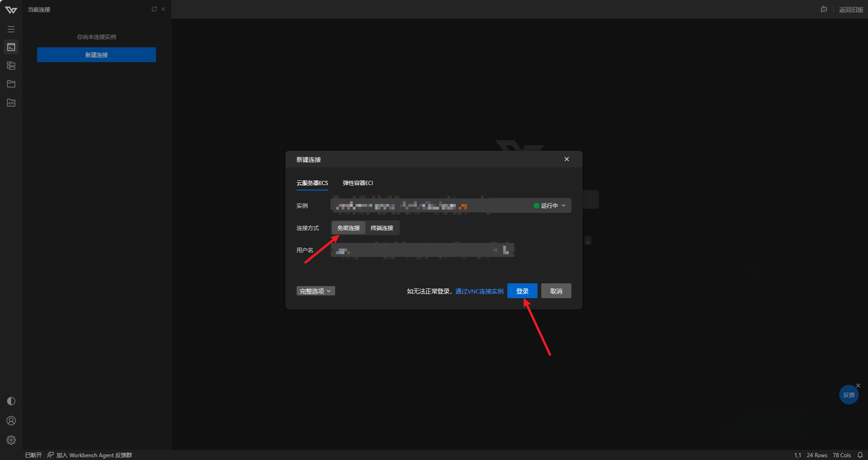This screenshot has height=460, width=868.
Task: Select 免密连接 connection method
Action: [349, 228]
